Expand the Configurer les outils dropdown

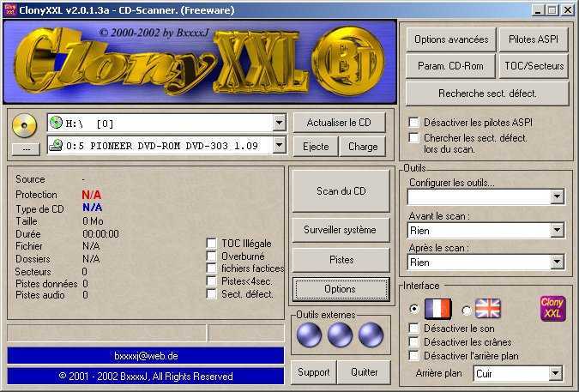(557, 196)
